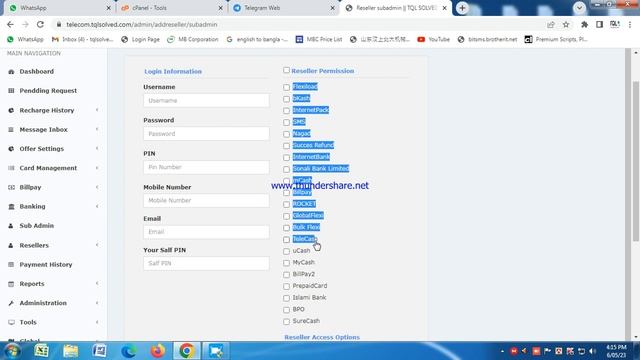Click the Administration wrench icon
The height and width of the screenshot is (360, 640).
11,303
